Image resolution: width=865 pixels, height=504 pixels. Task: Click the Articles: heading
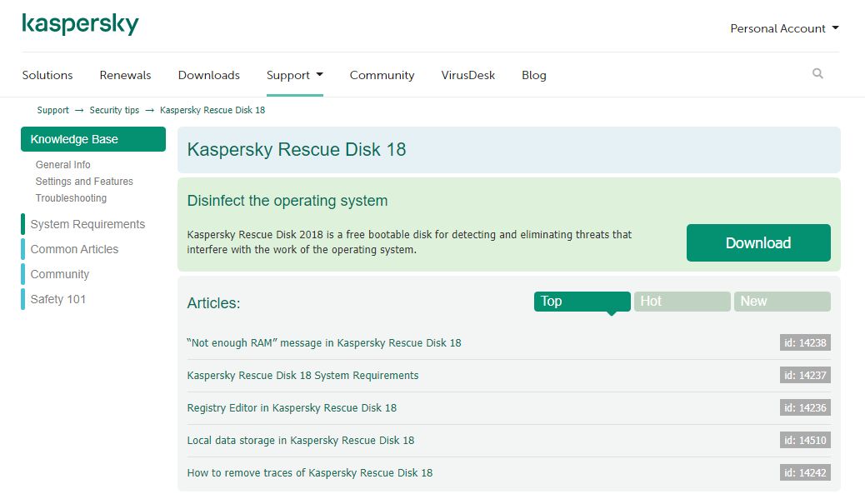pyautogui.click(x=213, y=302)
